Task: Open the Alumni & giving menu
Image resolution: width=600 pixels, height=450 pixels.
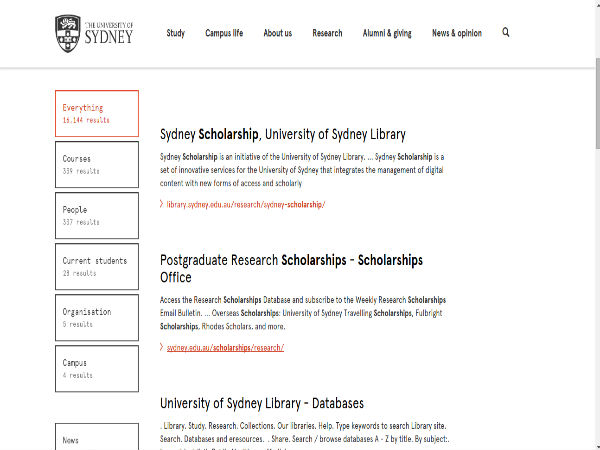Action: click(x=387, y=33)
